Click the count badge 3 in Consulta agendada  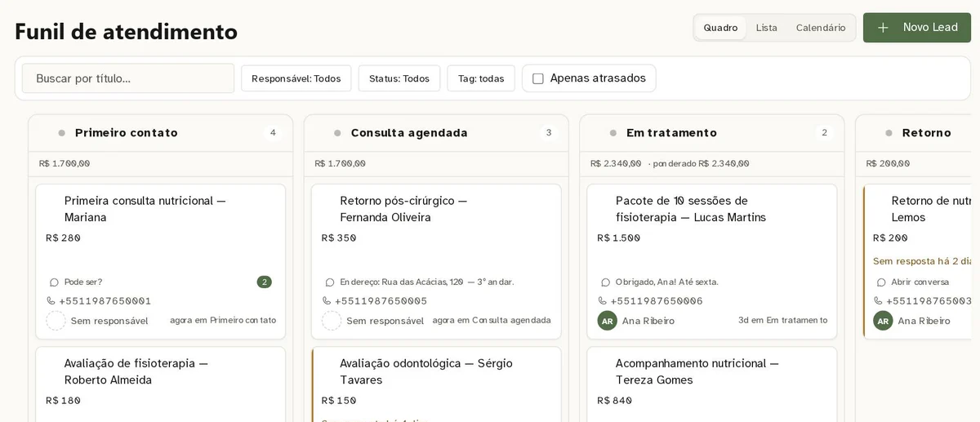[549, 133]
